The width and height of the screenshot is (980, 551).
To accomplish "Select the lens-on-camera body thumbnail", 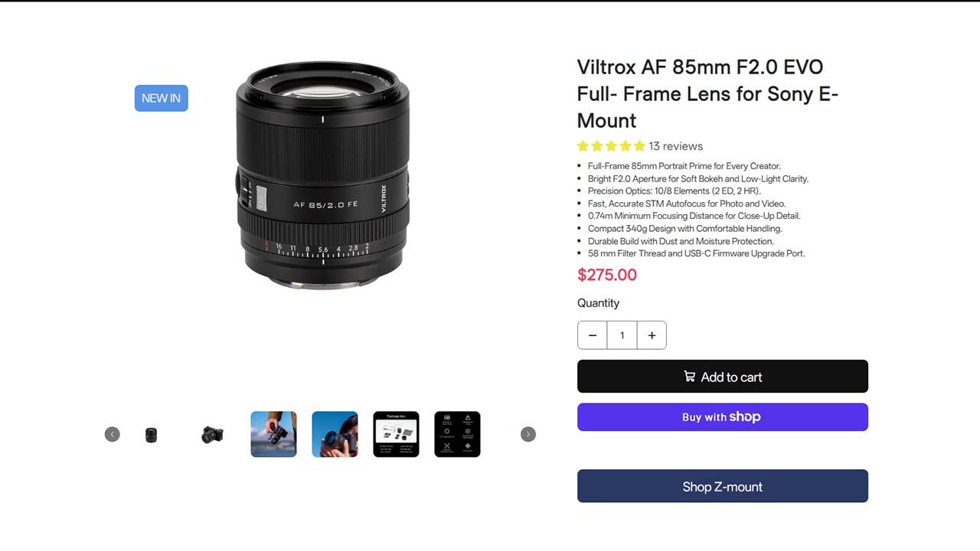I will [x=212, y=435].
